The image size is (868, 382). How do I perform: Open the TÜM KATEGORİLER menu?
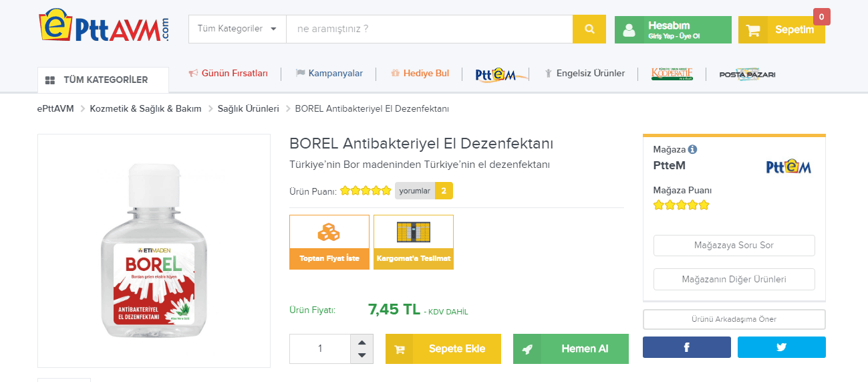pos(104,80)
